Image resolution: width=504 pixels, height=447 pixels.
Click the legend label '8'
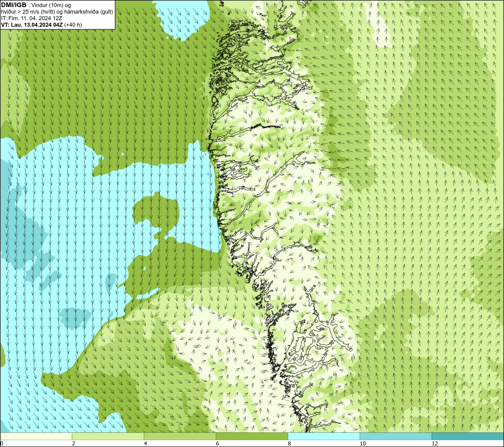(x=289, y=443)
